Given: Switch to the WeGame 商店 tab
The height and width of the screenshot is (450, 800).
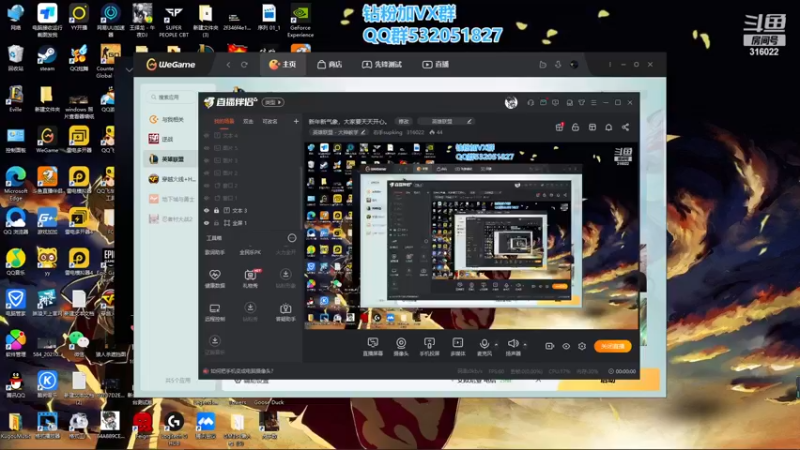Looking at the screenshot, I should click(330, 64).
